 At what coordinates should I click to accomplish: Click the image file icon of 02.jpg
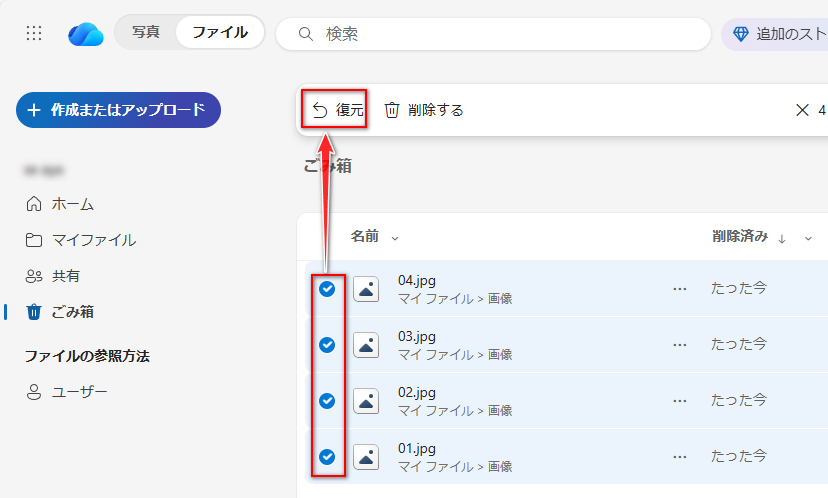(366, 401)
